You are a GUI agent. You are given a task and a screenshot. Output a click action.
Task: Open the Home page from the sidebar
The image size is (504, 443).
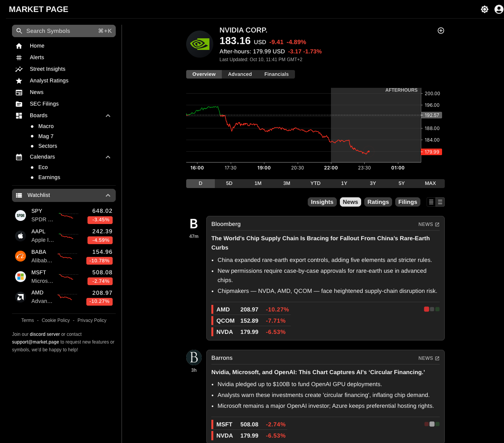tap(37, 46)
